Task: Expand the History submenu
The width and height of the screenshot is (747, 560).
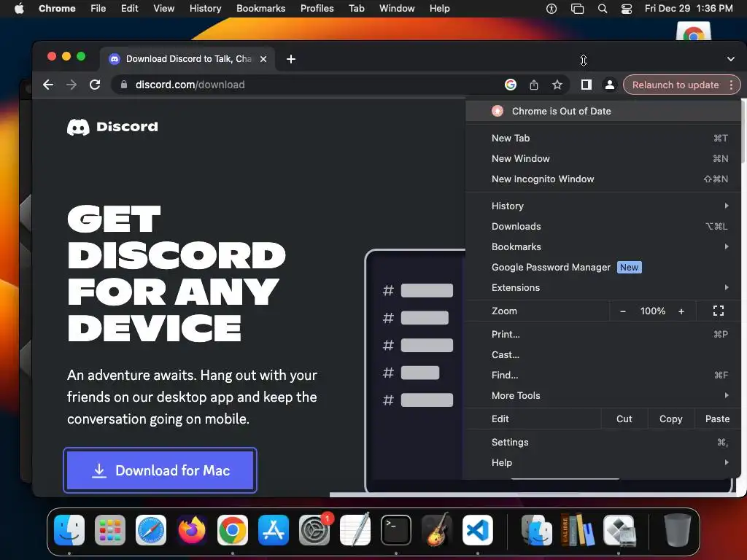Action: point(603,206)
